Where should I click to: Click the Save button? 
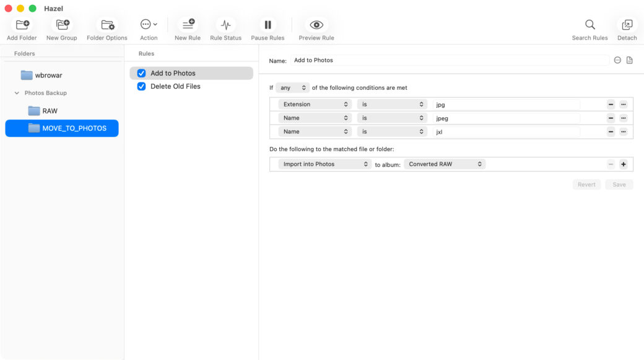pos(619,185)
